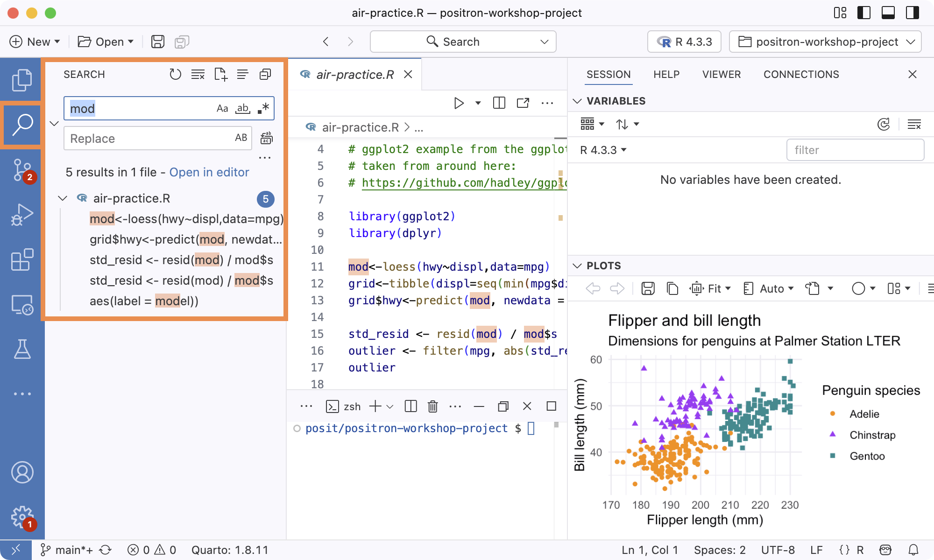
Task: Open positron-workshop-project folder dropdown
Action: (x=825, y=42)
